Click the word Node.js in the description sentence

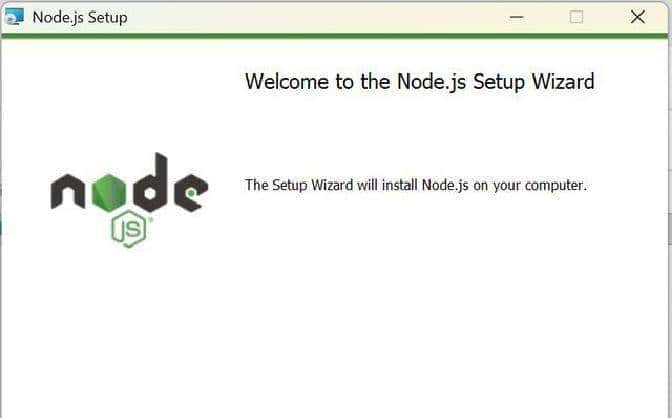pyautogui.click(x=445, y=186)
